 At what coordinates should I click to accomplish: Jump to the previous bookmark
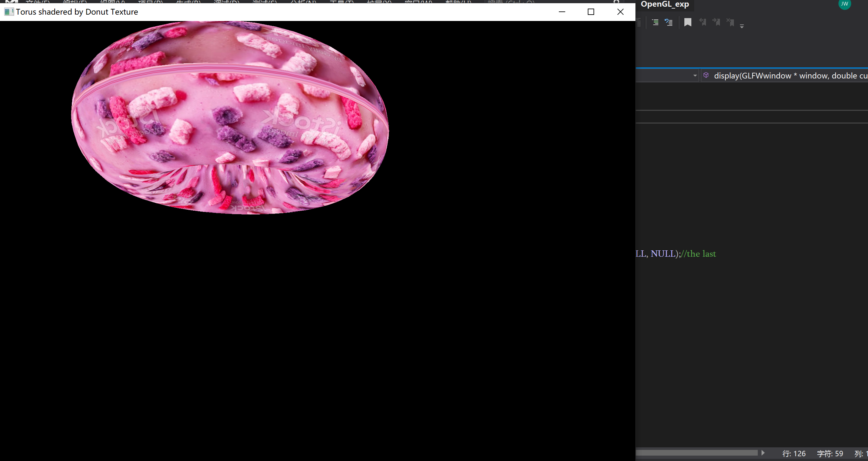tap(703, 22)
